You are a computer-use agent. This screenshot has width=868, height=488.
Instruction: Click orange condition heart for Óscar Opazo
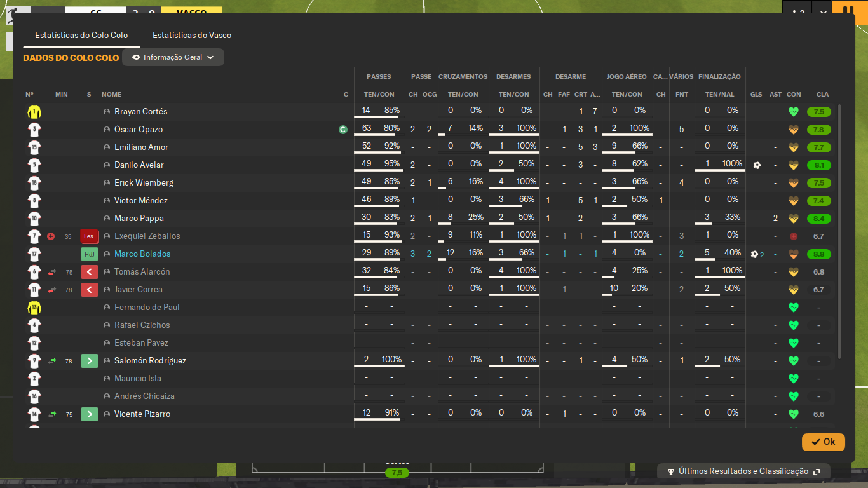click(x=793, y=130)
